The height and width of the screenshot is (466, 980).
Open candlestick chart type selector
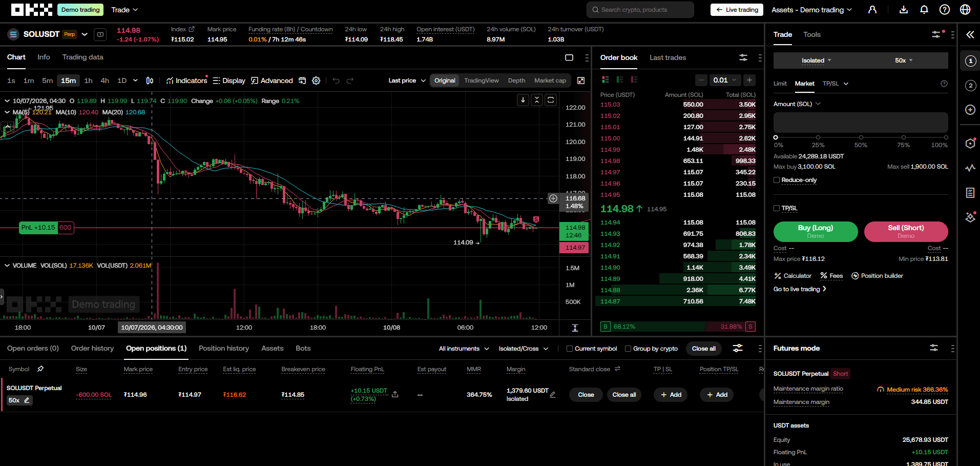[150, 80]
